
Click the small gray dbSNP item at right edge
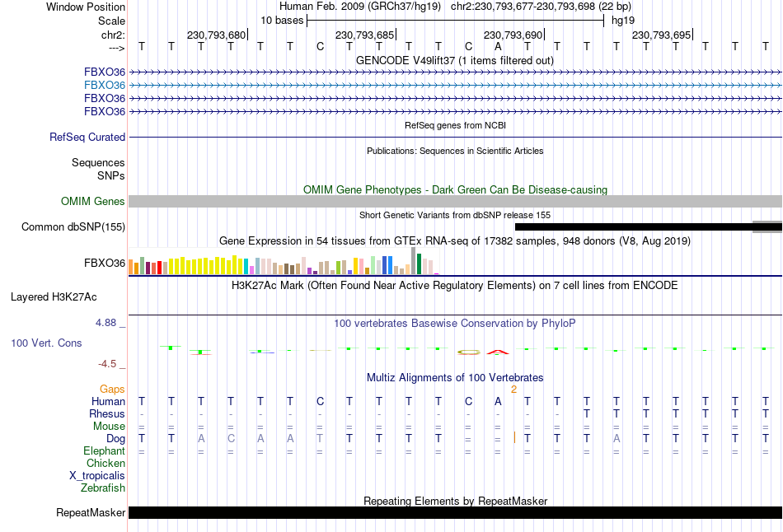tap(767, 227)
